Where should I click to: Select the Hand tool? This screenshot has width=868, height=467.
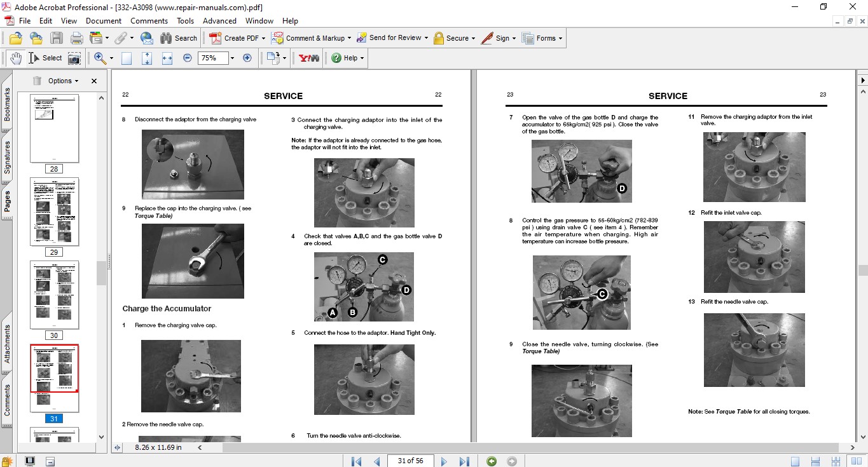(15, 58)
